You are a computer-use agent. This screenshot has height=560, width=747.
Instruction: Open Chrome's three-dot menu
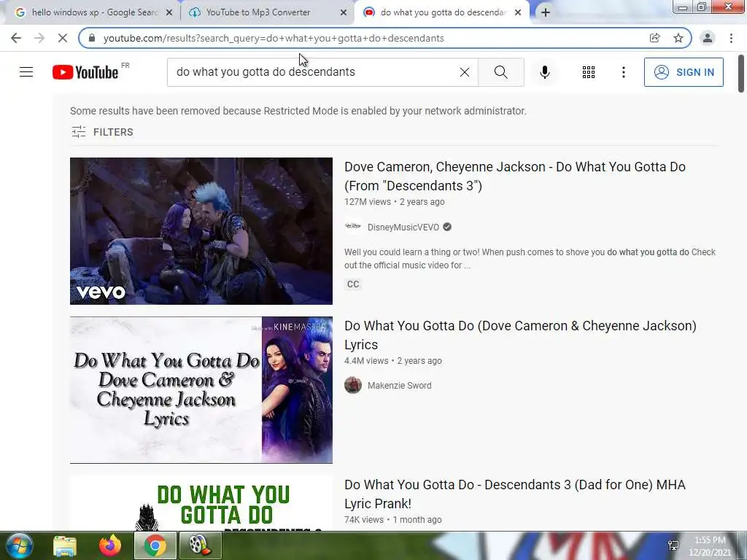pos(731,38)
